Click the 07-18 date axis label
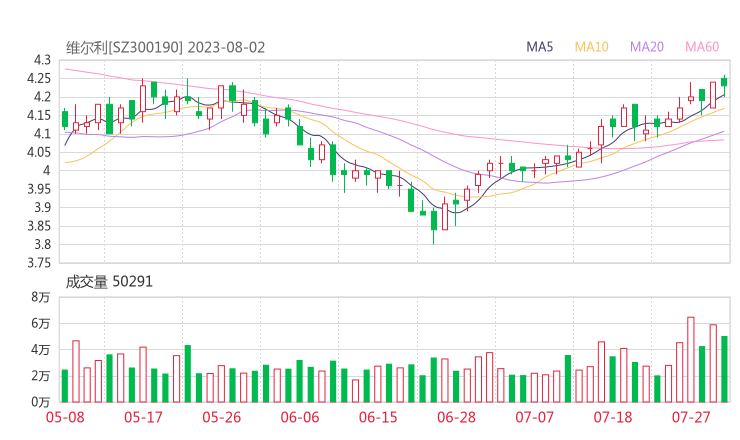Viewport: 740px width, 440px height. [x=613, y=417]
